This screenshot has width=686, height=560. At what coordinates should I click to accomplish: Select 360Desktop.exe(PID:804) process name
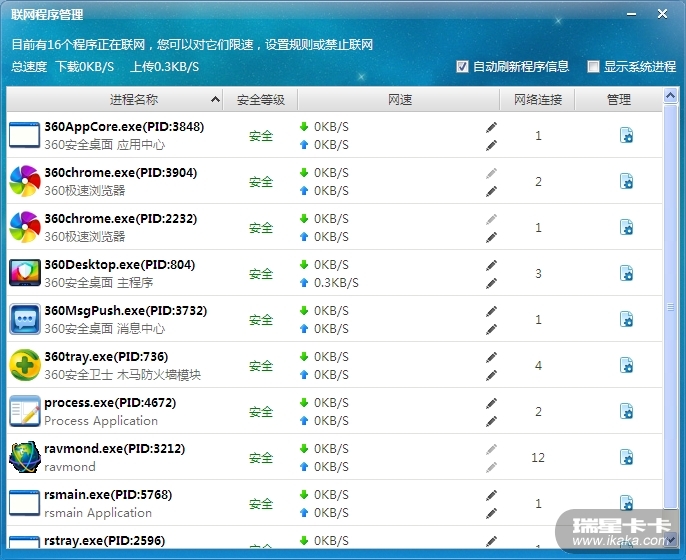click(x=120, y=264)
